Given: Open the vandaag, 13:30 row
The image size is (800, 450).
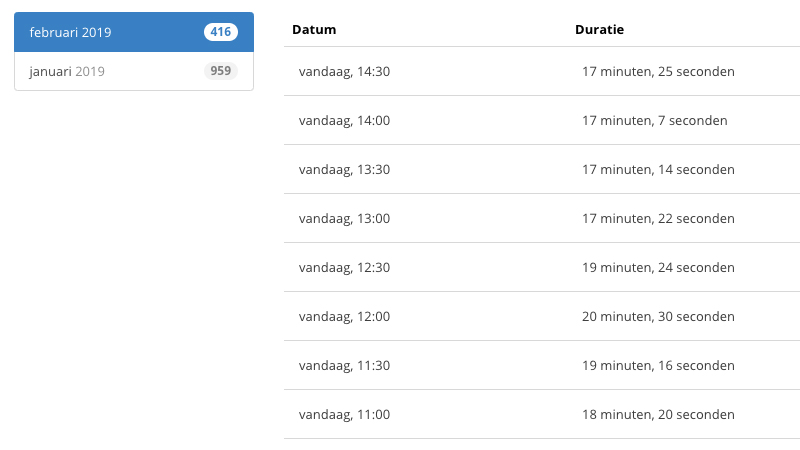Looking at the screenshot, I should [x=542, y=169].
